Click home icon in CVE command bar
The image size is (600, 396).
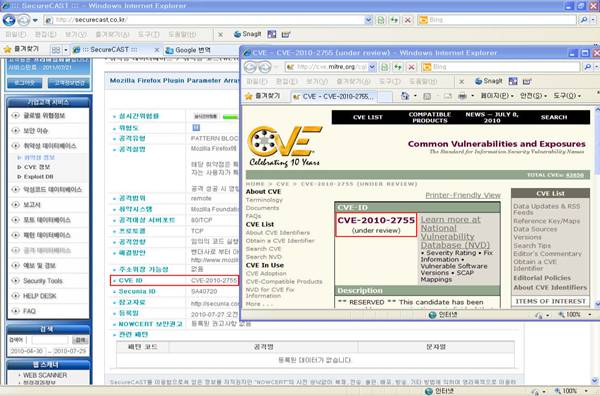(x=405, y=96)
